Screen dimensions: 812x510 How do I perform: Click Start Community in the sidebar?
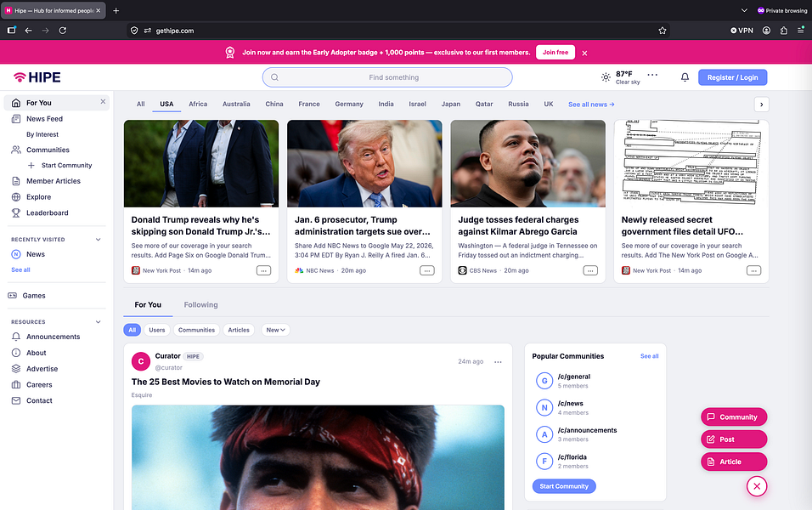pyautogui.click(x=66, y=166)
